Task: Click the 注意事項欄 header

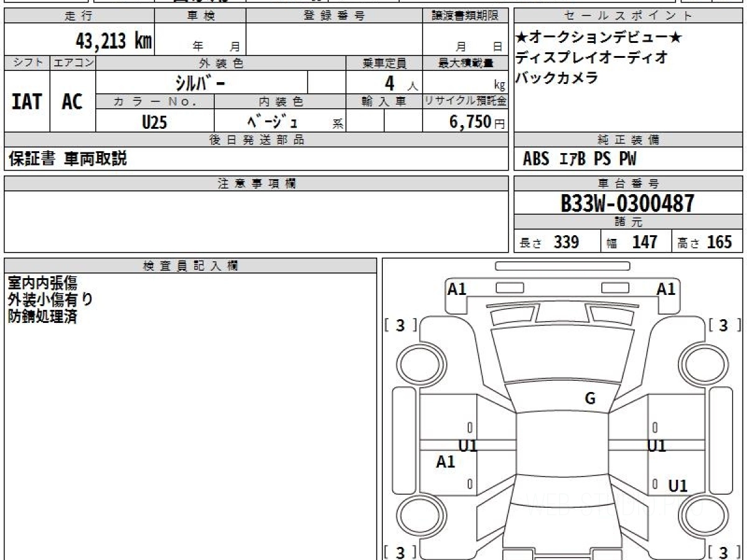Action: (x=256, y=184)
